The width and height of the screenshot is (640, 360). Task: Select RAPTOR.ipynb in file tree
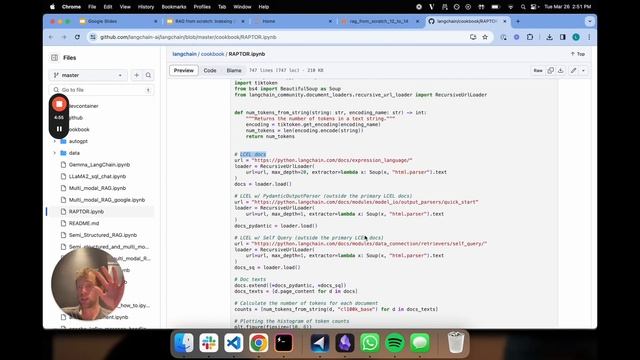(86, 211)
